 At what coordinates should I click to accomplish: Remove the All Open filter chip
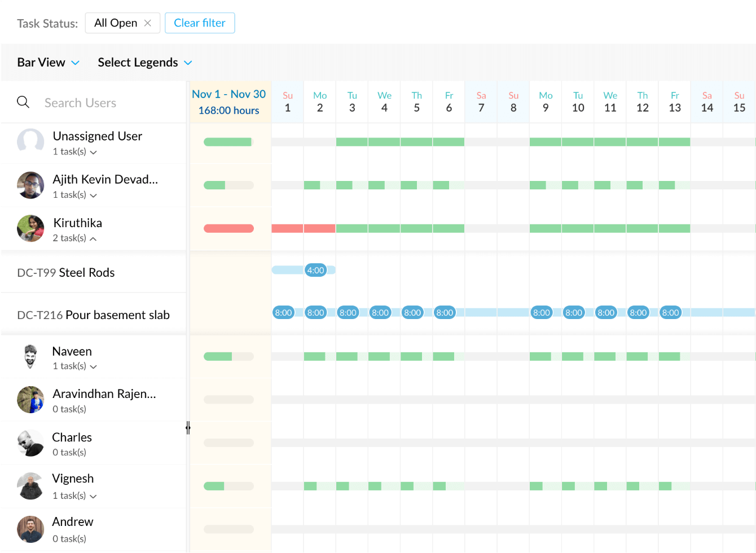point(148,23)
